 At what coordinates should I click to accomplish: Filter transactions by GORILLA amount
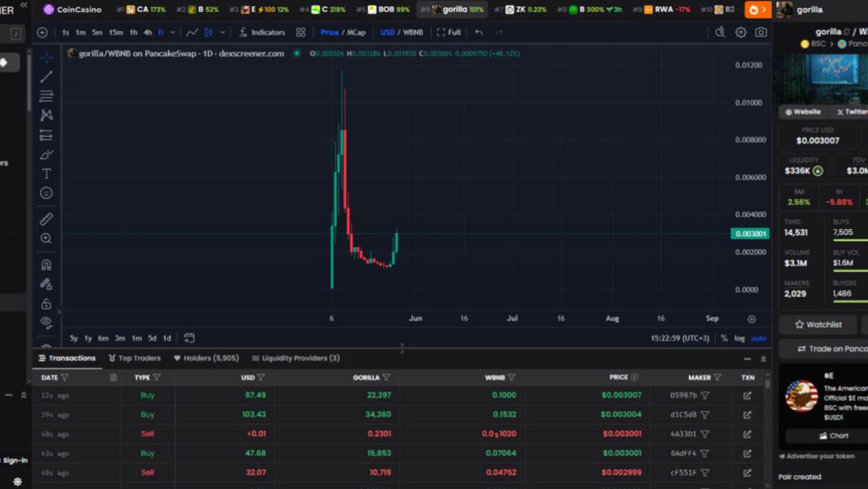[x=386, y=378]
